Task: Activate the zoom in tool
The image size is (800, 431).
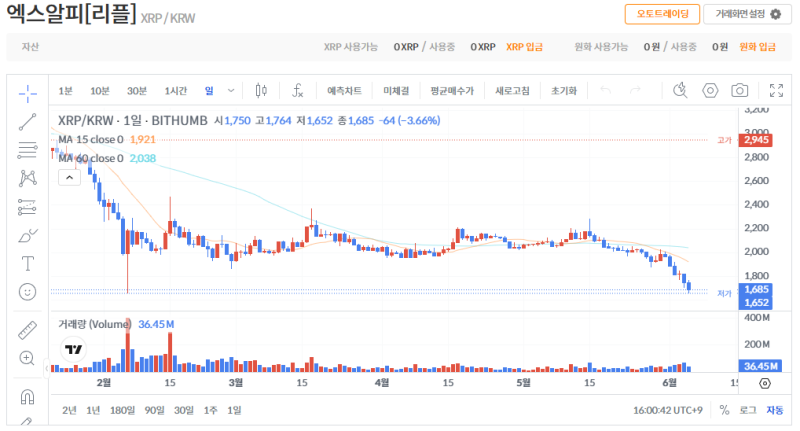Action: tap(28, 358)
